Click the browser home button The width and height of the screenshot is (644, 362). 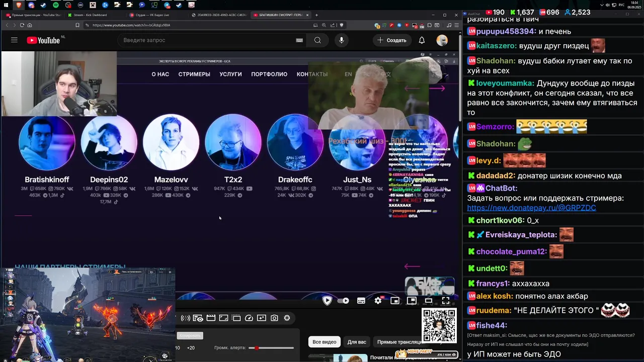click(30, 25)
